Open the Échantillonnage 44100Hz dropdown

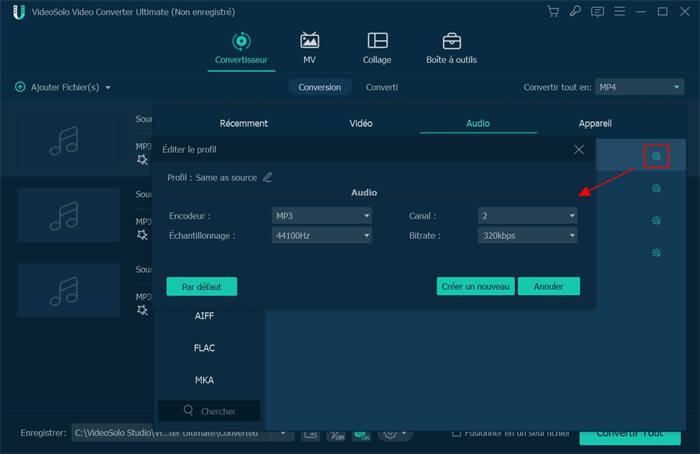(x=322, y=236)
